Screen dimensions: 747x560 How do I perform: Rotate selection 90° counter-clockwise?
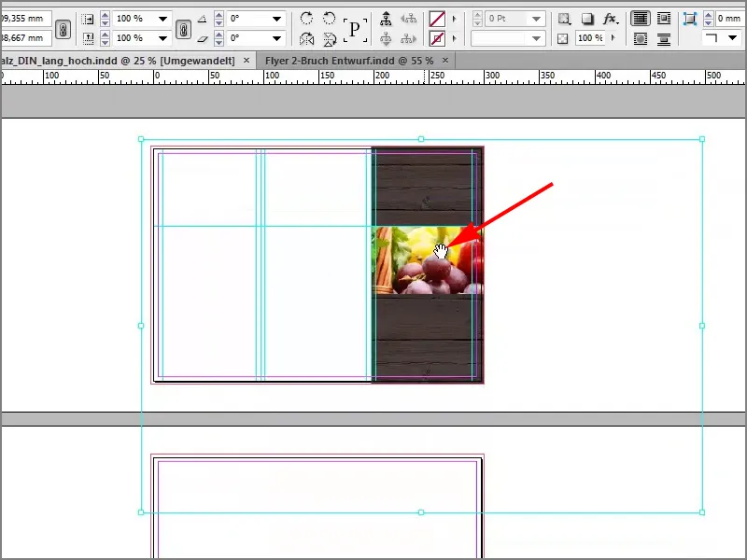point(330,19)
